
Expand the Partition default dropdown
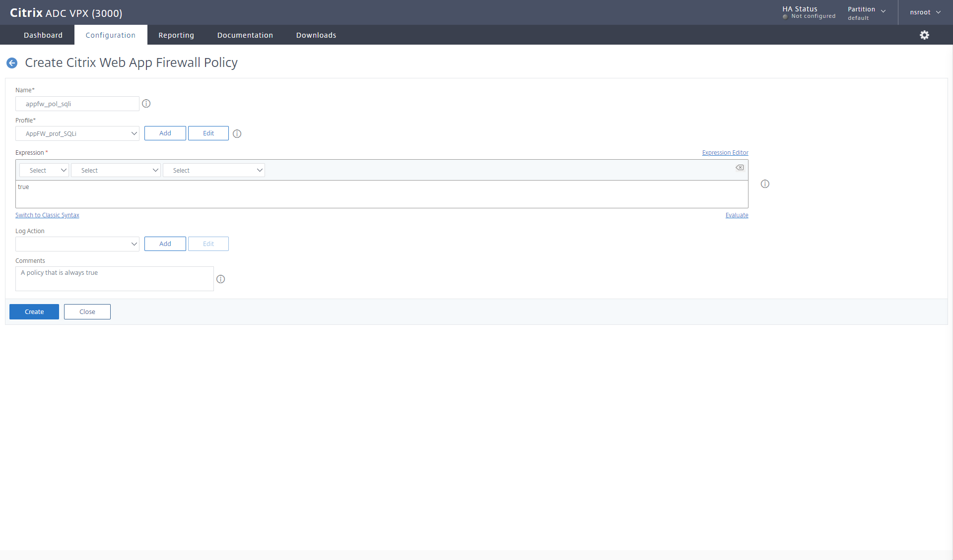point(867,13)
